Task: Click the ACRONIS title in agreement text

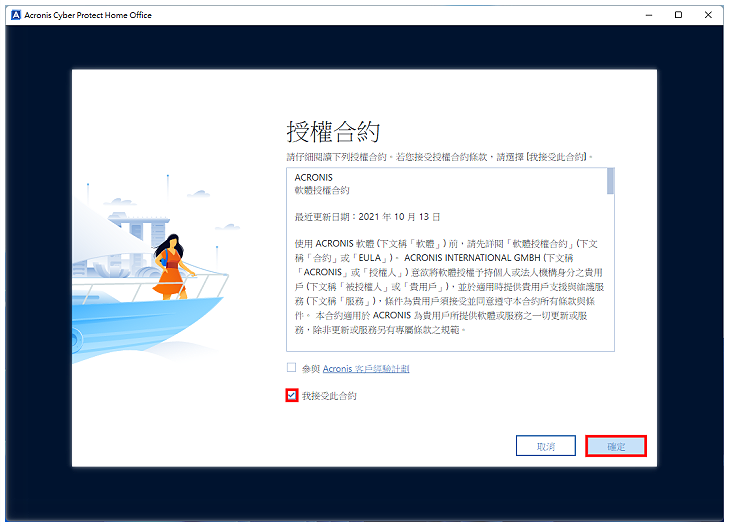Action: coord(314,177)
